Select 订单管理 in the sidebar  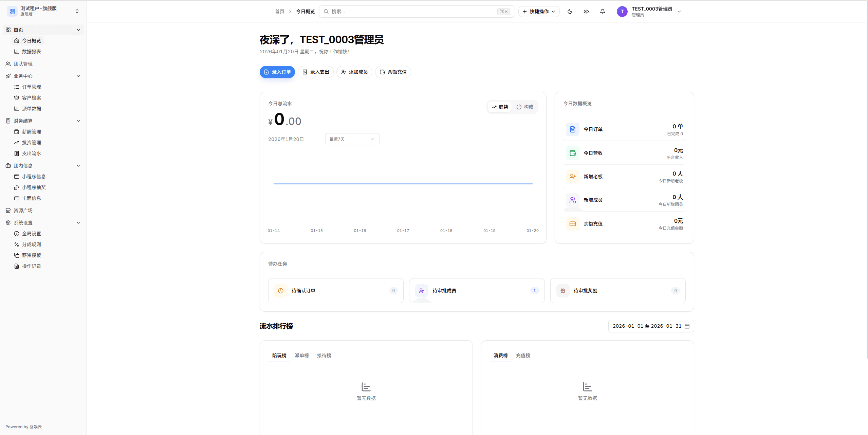click(32, 87)
